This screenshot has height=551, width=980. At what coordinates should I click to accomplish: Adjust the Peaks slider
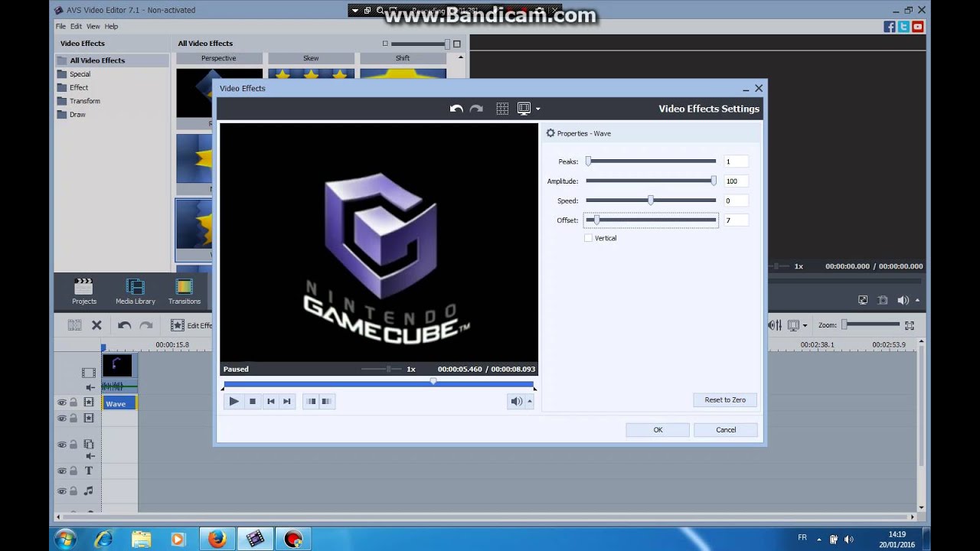[651, 161]
